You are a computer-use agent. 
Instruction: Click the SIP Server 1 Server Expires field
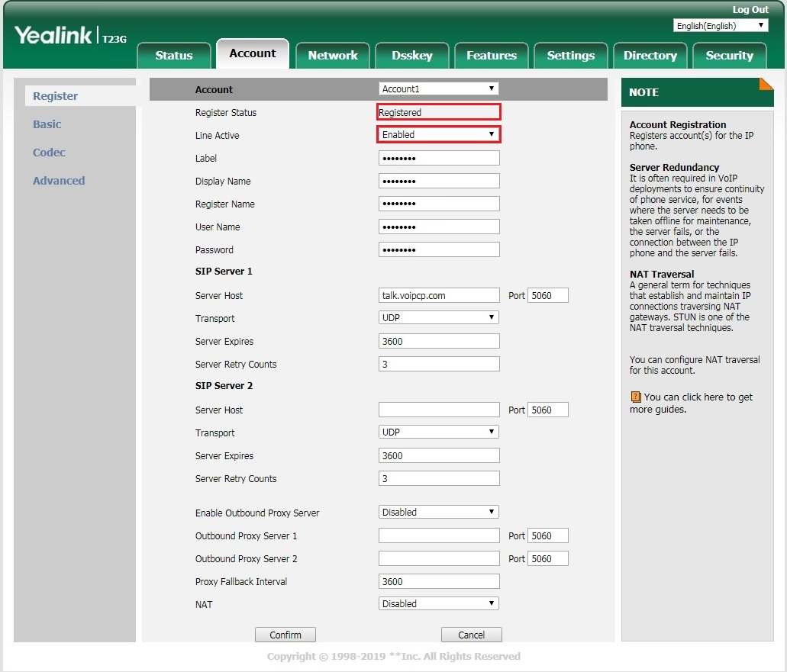point(439,341)
